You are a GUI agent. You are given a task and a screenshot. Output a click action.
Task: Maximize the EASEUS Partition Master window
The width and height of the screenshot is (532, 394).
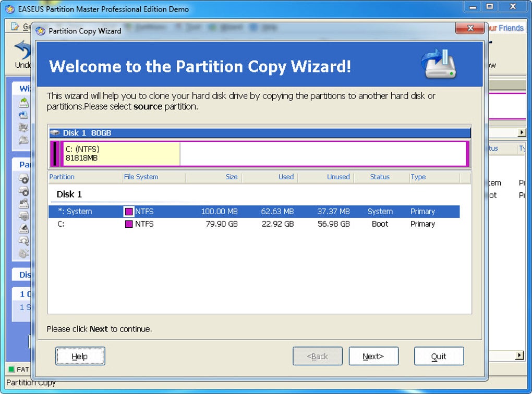point(490,6)
